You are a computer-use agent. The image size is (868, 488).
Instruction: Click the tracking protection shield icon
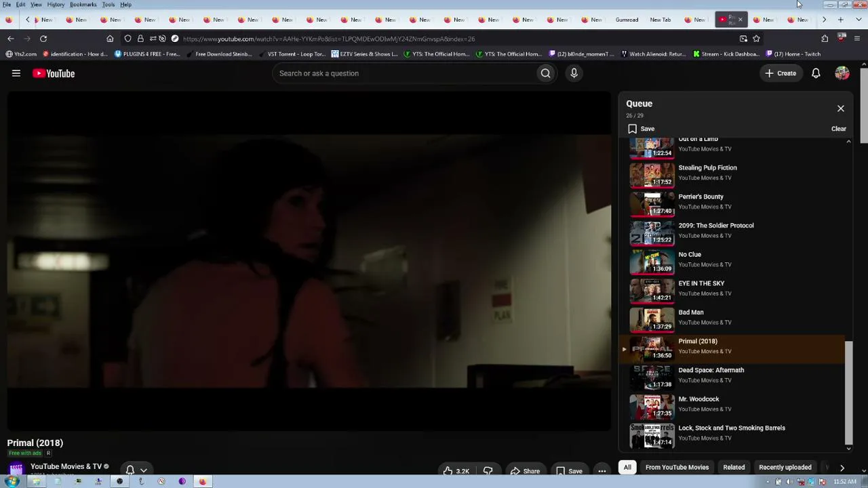[x=127, y=39]
